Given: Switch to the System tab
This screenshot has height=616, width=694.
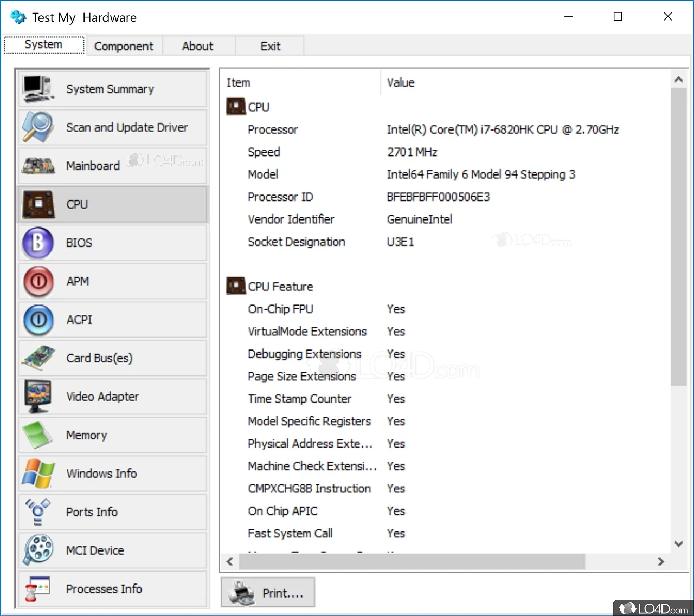Looking at the screenshot, I should (x=44, y=45).
